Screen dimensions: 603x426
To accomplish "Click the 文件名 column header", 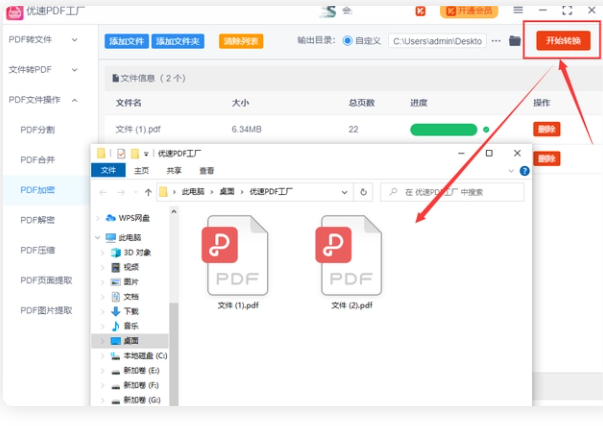I will click(x=129, y=103).
